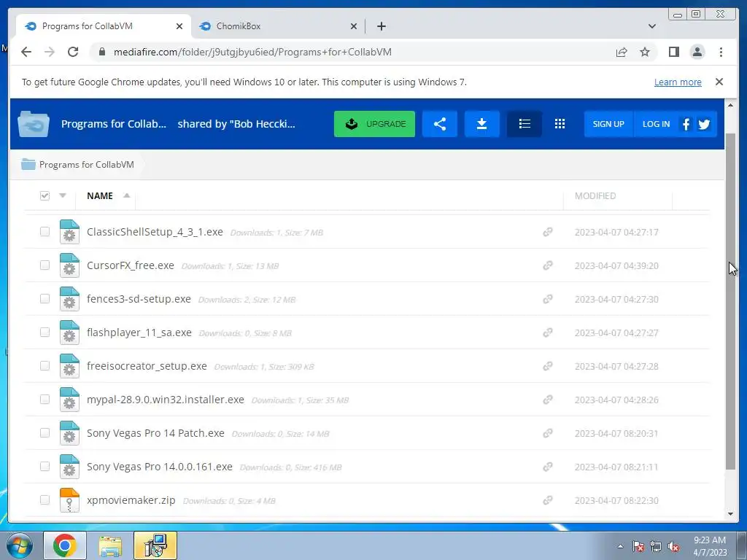The image size is (747, 560).
Task: Open a new browser tab
Action: tap(381, 26)
